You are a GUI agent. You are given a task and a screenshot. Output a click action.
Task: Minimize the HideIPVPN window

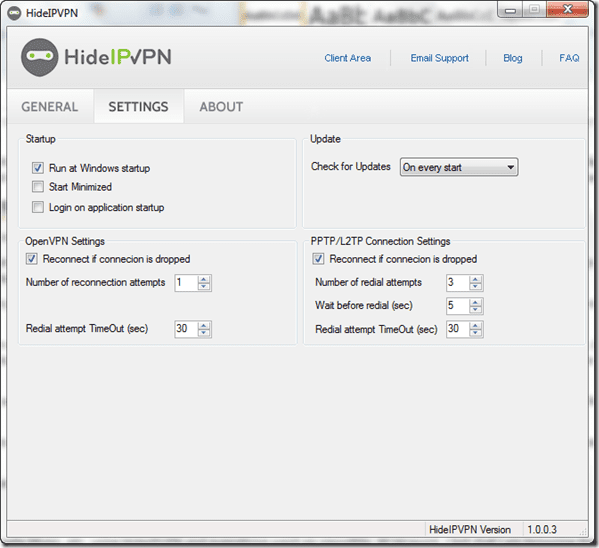point(510,10)
